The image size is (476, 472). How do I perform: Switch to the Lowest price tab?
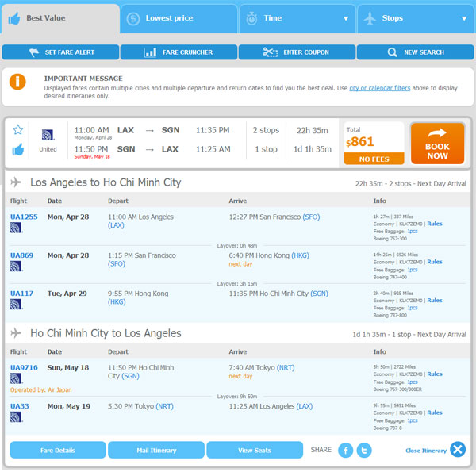[x=178, y=18]
